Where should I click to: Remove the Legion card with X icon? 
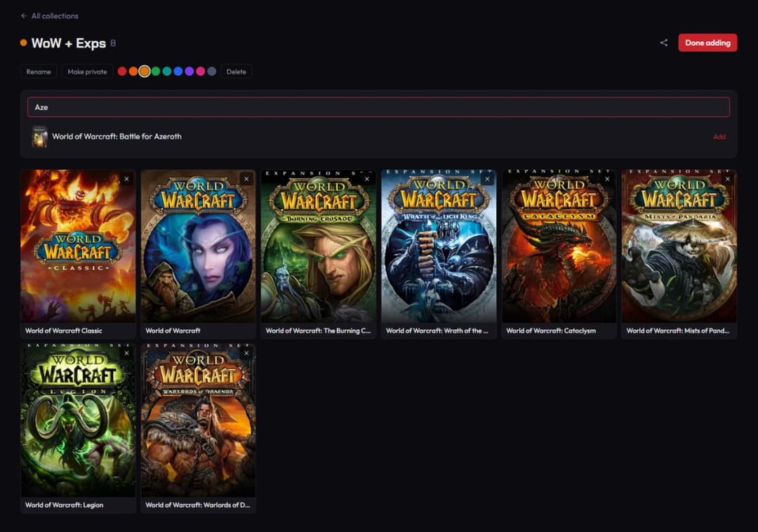pyautogui.click(x=126, y=353)
